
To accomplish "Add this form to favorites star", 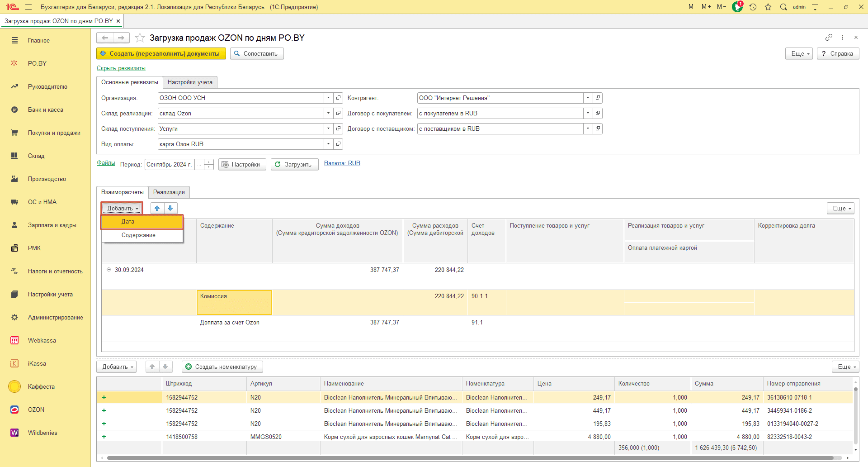I will 140,38.
